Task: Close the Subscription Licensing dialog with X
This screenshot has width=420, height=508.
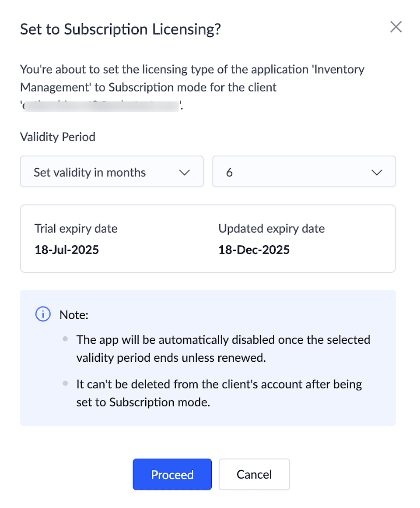Action: 396,27
